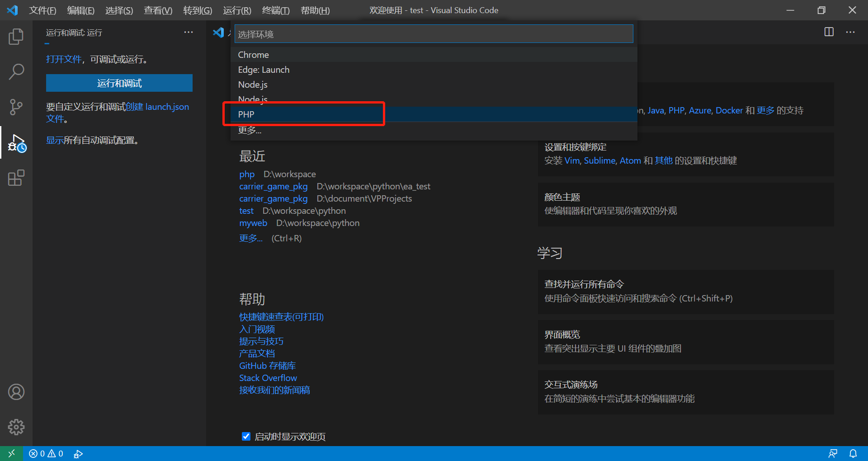Image resolution: width=868 pixels, height=461 pixels.
Task: Click the remote window status bar icon
Action: 11,453
